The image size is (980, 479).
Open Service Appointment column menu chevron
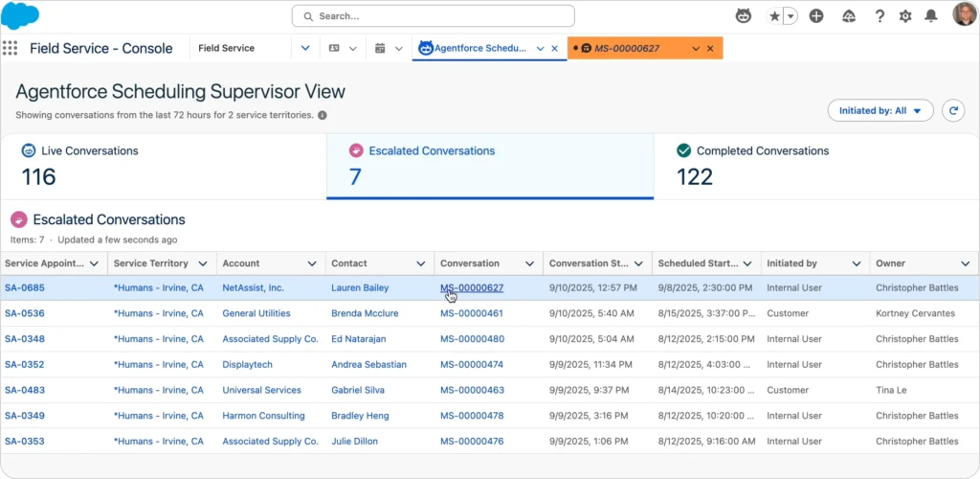coord(95,263)
